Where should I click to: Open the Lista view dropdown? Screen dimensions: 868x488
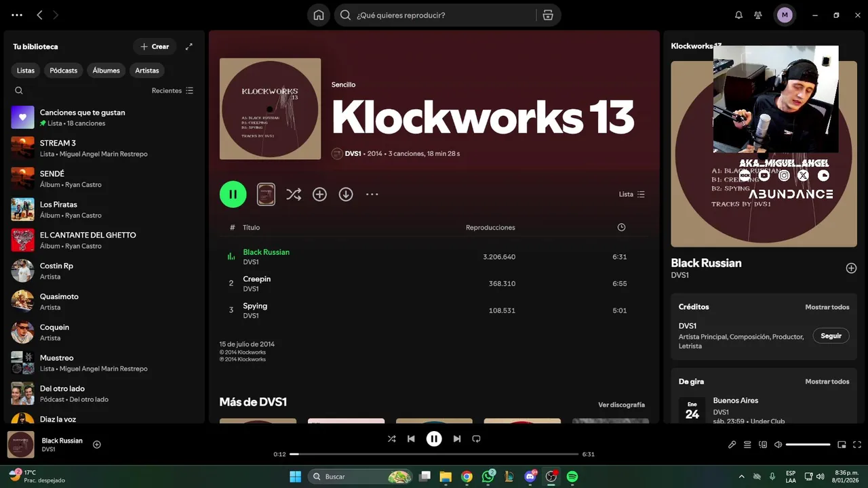tap(632, 195)
